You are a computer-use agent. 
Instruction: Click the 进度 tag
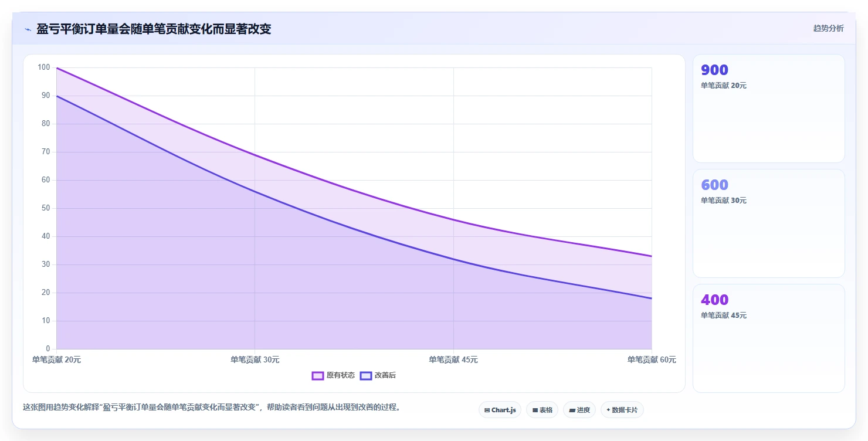click(579, 410)
